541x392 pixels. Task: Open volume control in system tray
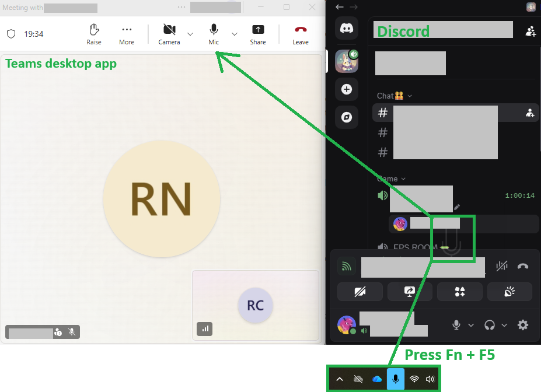coord(430,379)
